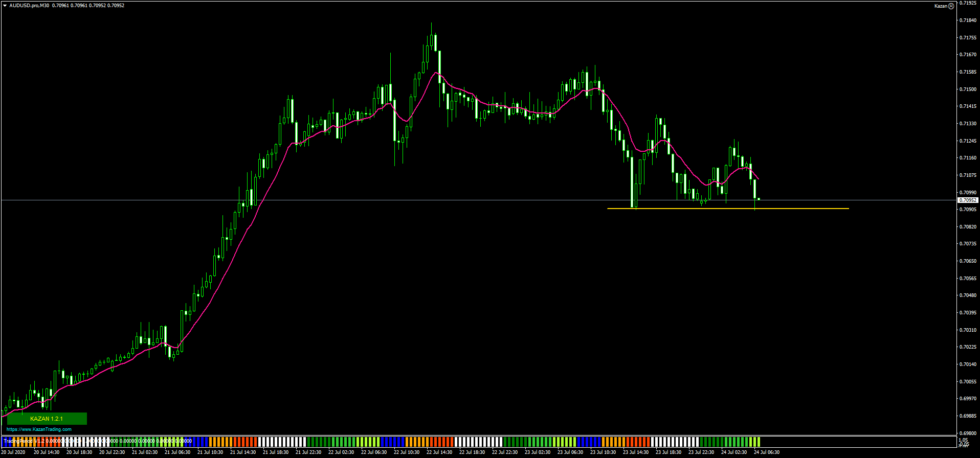Click the 21 Jul 18:30 time label
The image size is (980, 458).
(x=276, y=452)
